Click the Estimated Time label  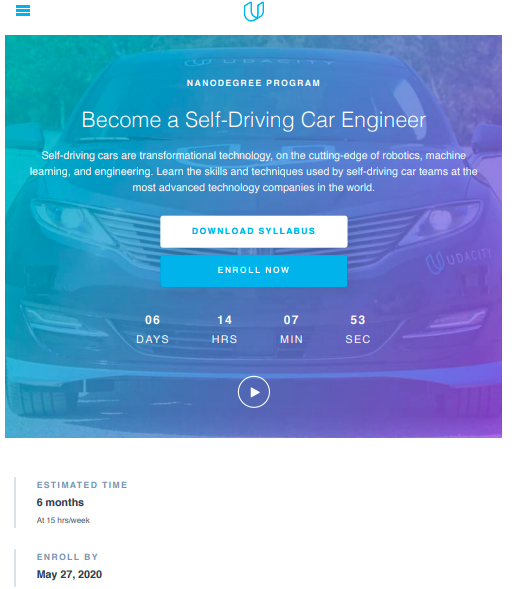[82, 485]
